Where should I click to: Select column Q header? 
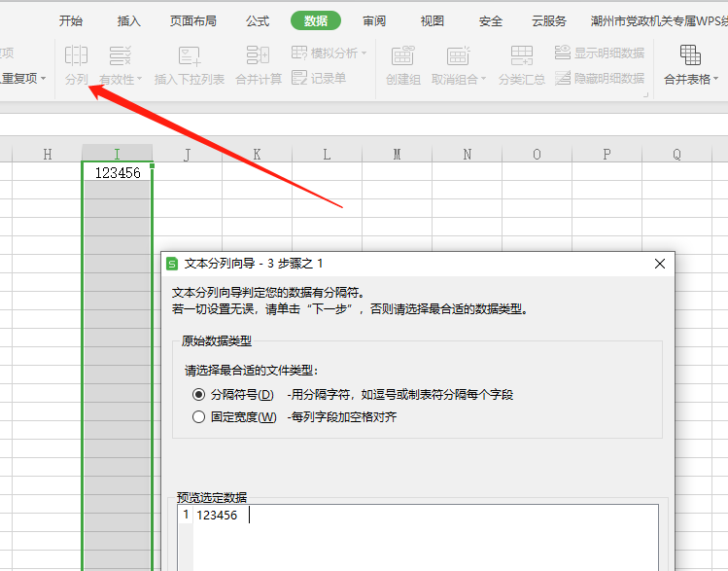tap(676, 154)
